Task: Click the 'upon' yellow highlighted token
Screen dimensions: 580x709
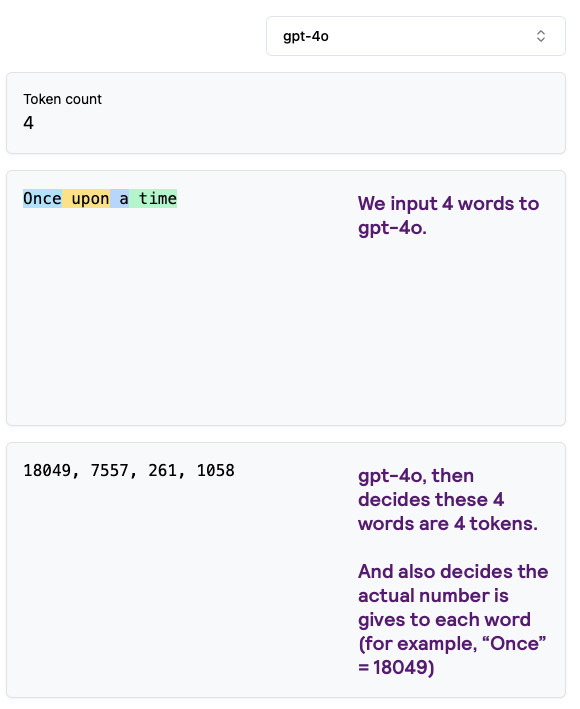Action: (86, 199)
